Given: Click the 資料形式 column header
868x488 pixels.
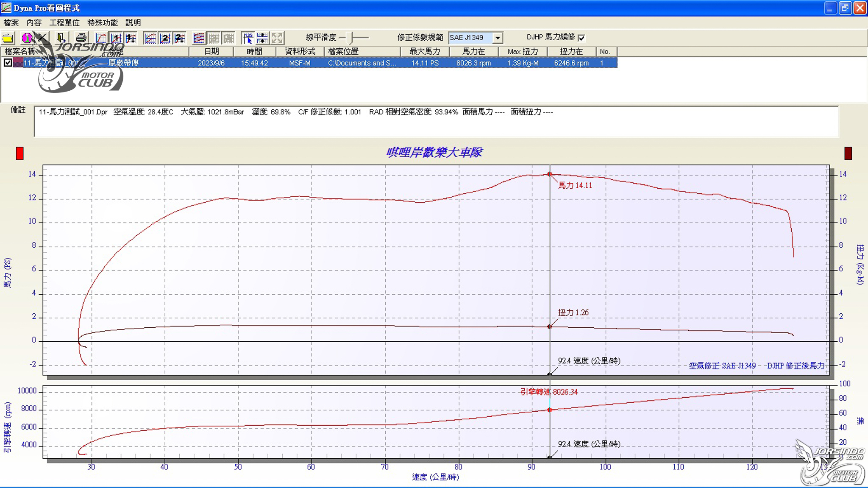Looking at the screenshot, I should tap(300, 51).
